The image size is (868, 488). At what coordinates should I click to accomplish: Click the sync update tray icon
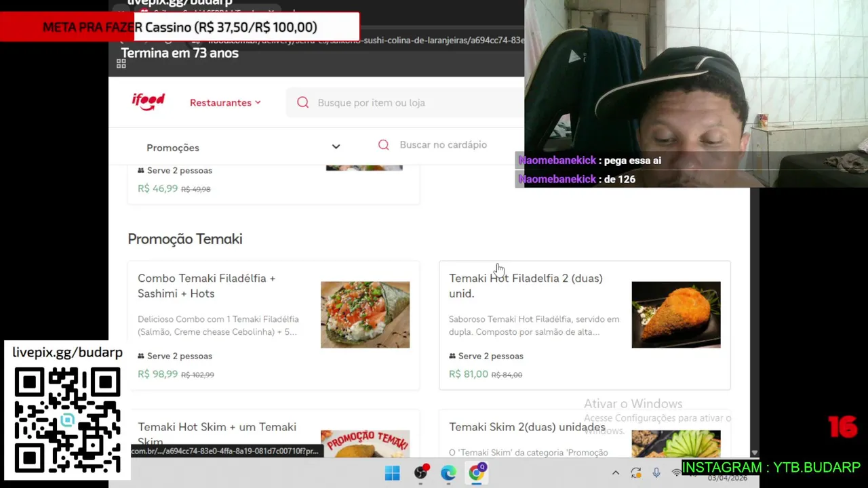pyautogui.click(x=635, y=473)
